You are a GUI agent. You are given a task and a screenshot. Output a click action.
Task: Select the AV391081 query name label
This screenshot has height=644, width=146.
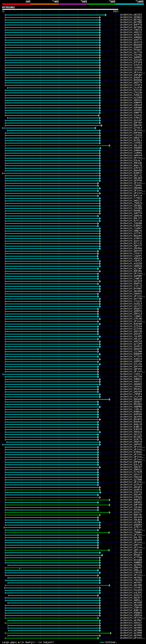[8, 7]
